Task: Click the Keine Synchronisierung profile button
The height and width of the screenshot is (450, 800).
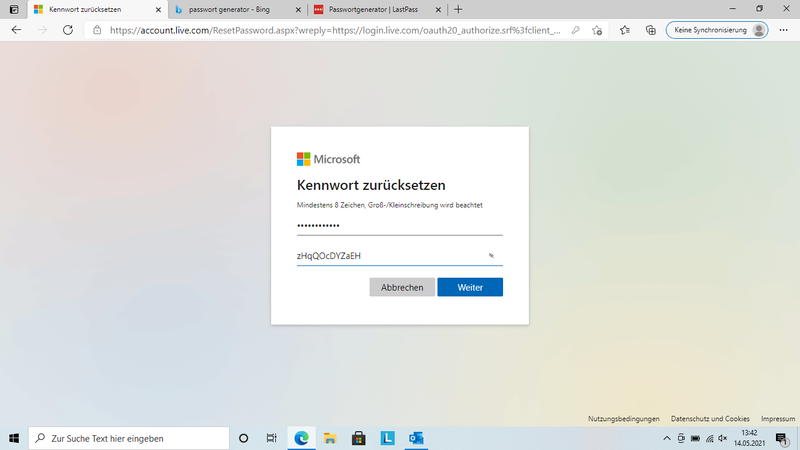Action: coord(717,30)
